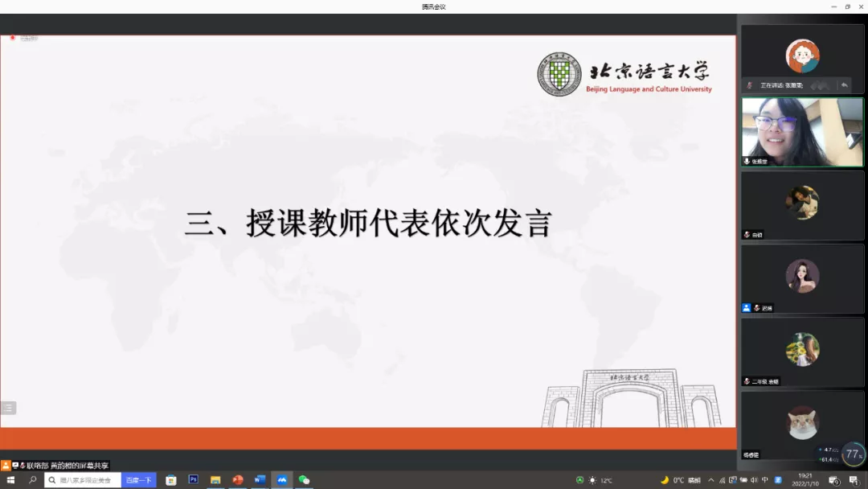Select the speaking participant's webcam video tile
Image resolution: width=868 pixels, height=489 pixels.
pyautogui.click(x=801, y=132)
